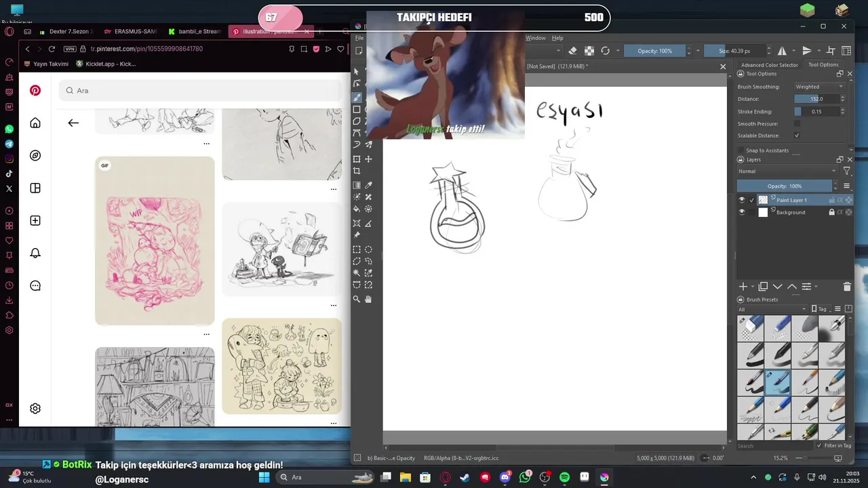This screenshot has height=488, width=868.
Task: Open the layer filter funnel dropdown
Action: coord(847,171)
